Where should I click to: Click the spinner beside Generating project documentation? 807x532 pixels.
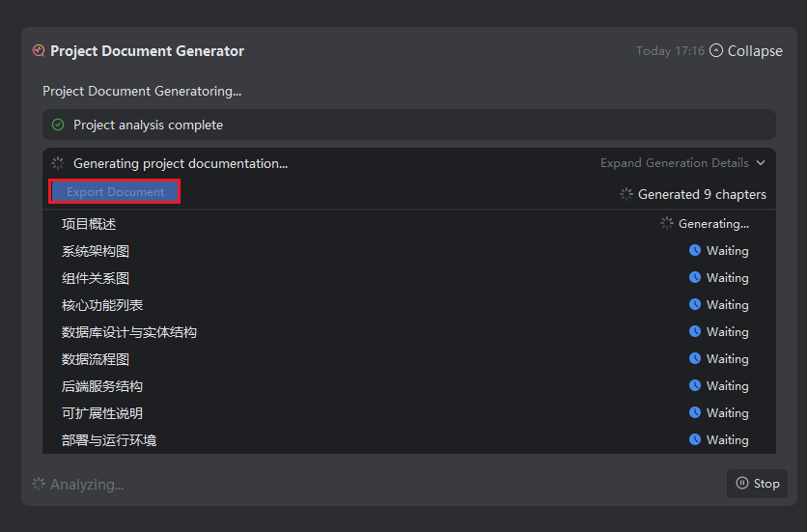tap(58, 163)
